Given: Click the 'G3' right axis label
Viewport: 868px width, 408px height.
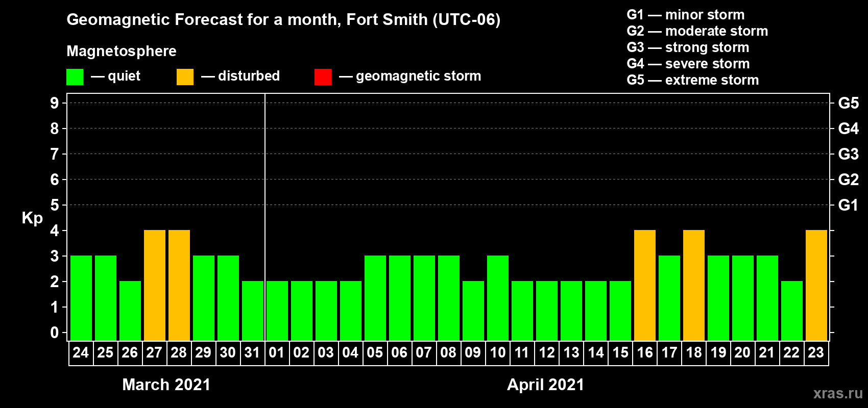Looking at the screenshot, I should point(849,154).
